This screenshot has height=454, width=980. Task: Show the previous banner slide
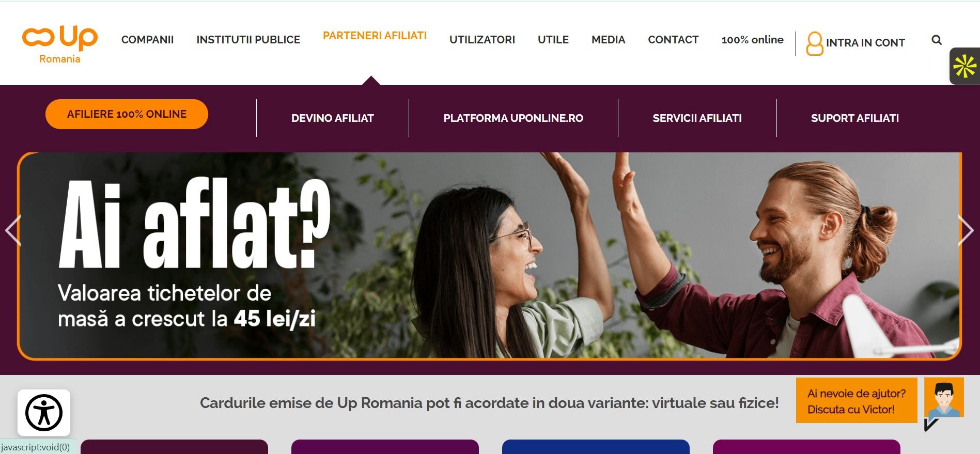[13, 230]
